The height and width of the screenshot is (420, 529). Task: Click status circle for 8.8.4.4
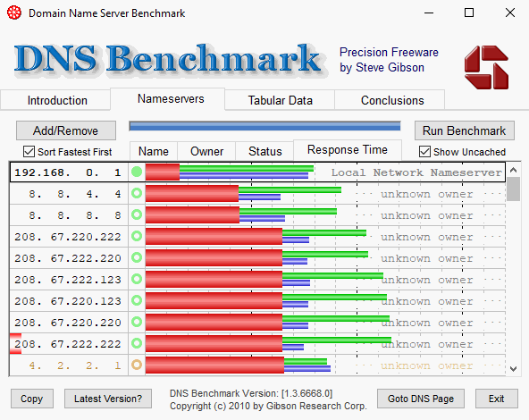[x=137, y=193]
